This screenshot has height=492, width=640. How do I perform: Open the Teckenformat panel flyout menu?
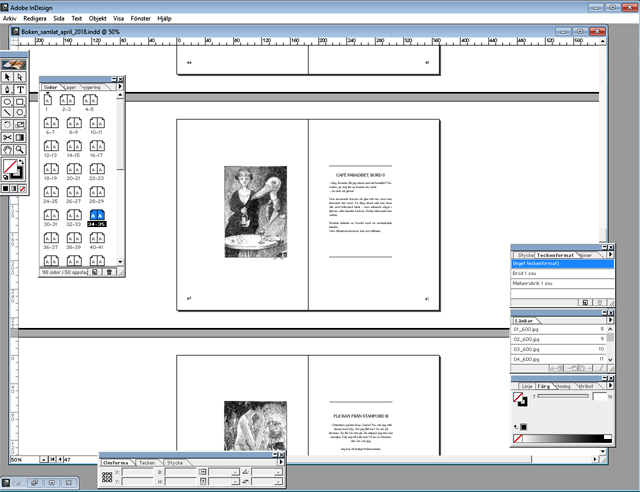610,254
